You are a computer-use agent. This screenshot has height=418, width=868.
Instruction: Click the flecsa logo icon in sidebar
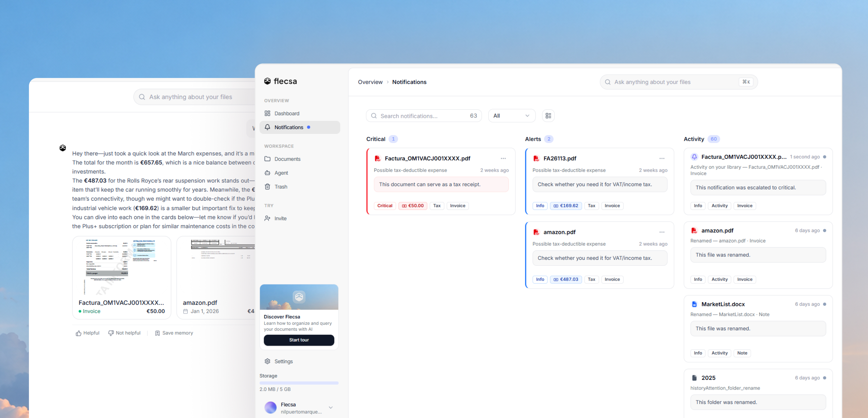point(267,81)
